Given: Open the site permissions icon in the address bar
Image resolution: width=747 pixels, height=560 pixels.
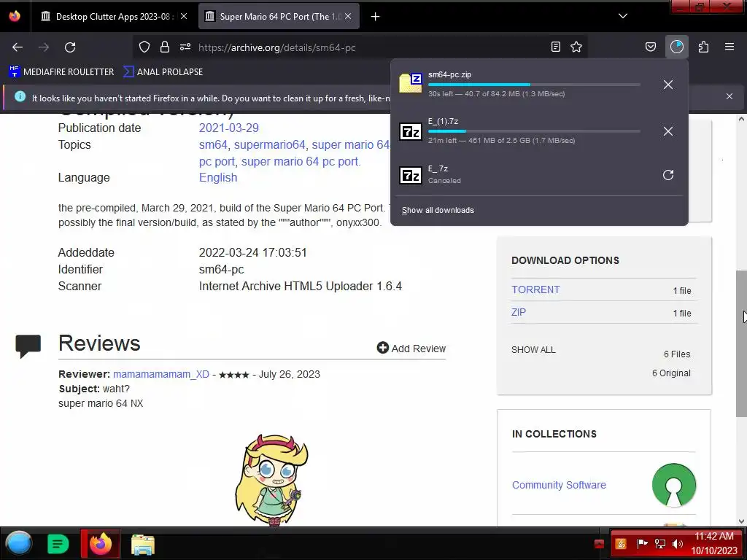Looking at the screenshot, I should 185,47.
